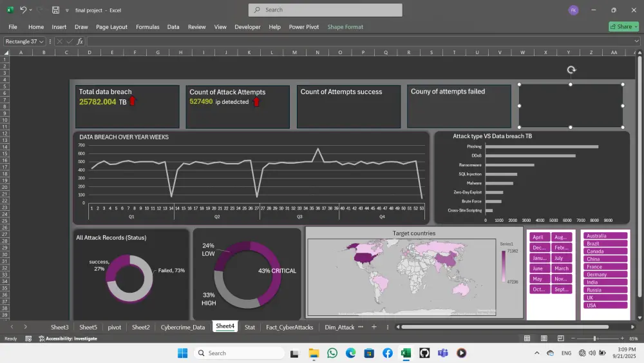
Task: Click the zoom slider in status bar
Action: pyautogui.click(x=594, y=338)
